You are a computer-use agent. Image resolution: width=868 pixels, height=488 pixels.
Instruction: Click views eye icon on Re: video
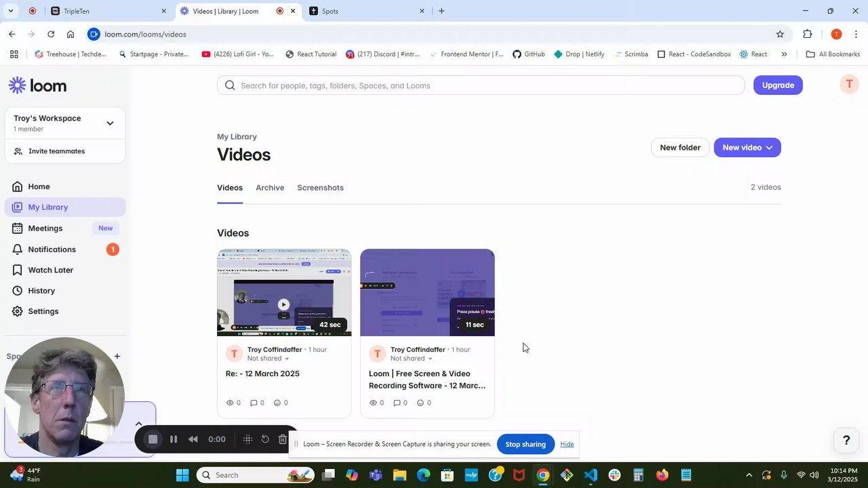click(x=230, y=403)
